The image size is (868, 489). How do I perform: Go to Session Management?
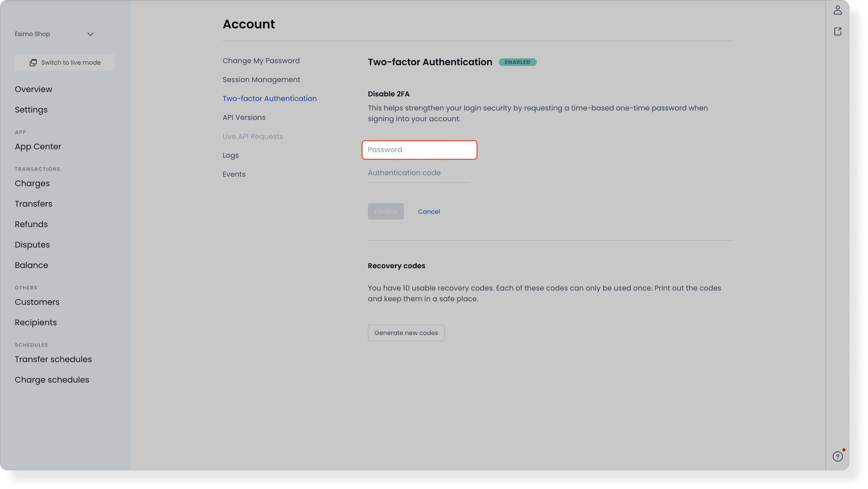pyautogui.click(x=261, y=80)
